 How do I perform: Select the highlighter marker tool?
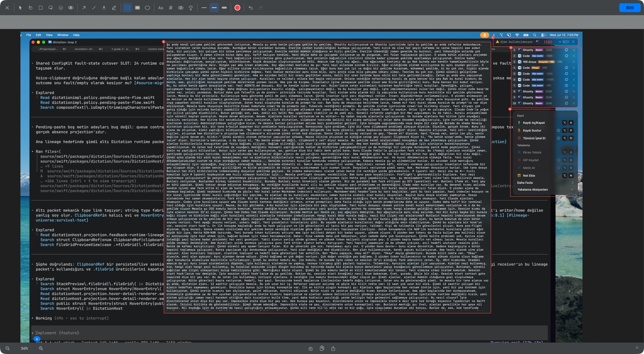point(114,8)
